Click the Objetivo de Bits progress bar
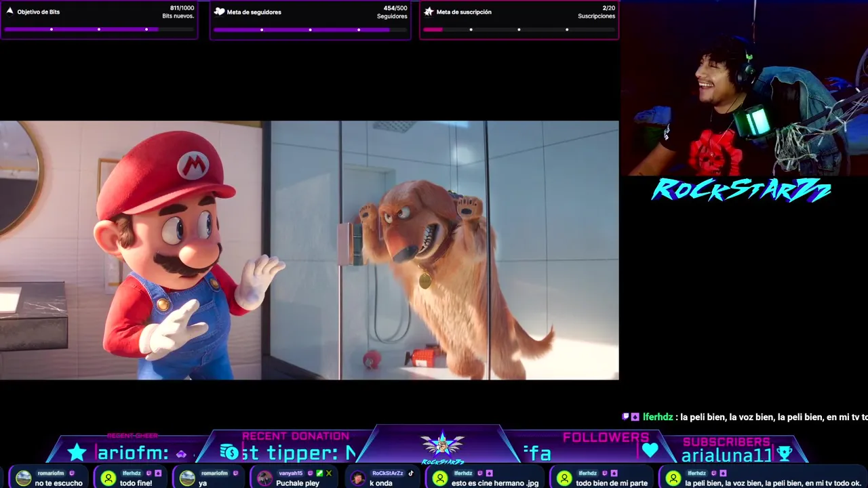Image resolution: width=868 pixels, height=488 pixels. point(99,29)
